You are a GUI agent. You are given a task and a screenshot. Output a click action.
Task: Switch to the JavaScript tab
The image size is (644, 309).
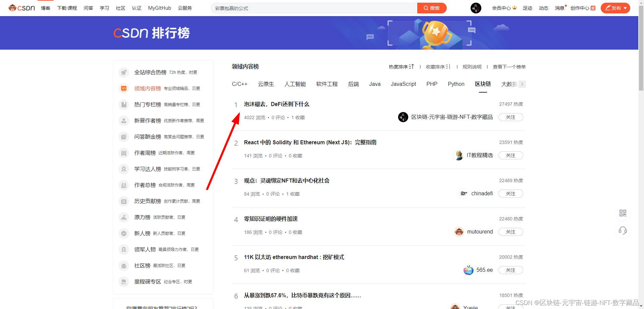[403, 84]
